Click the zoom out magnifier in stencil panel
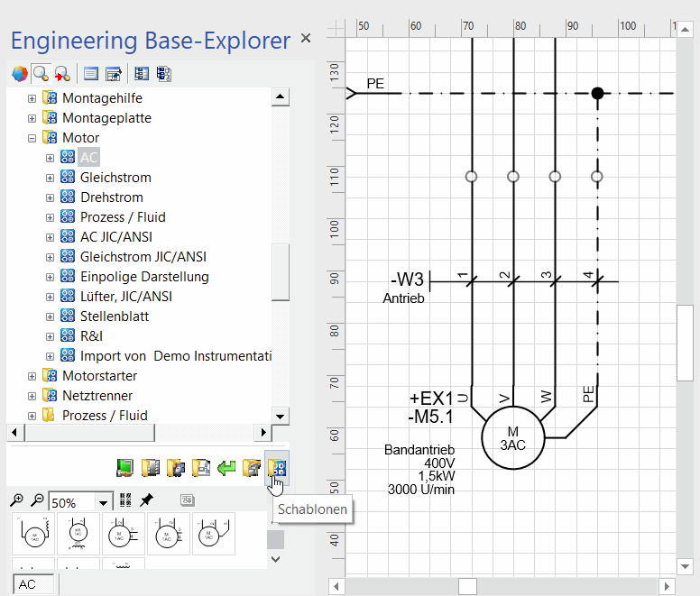700x596 pixels. click(37, 500)
